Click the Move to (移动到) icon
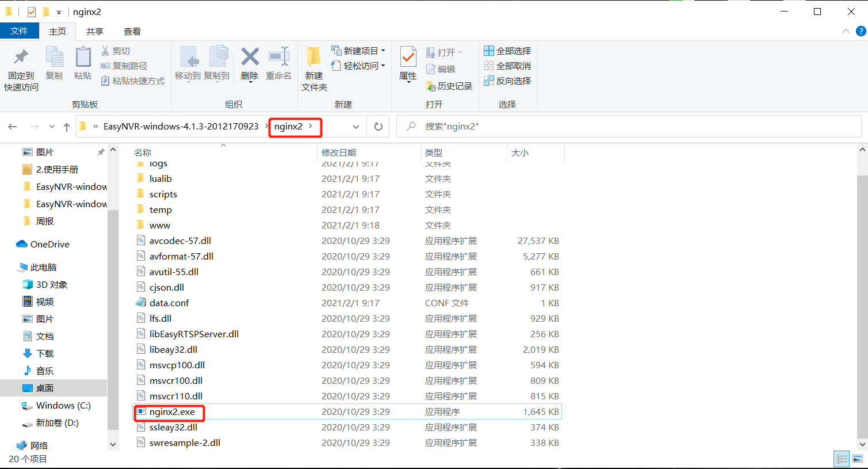The width and height of the screenshot is (868, 469). coord(188,57)
